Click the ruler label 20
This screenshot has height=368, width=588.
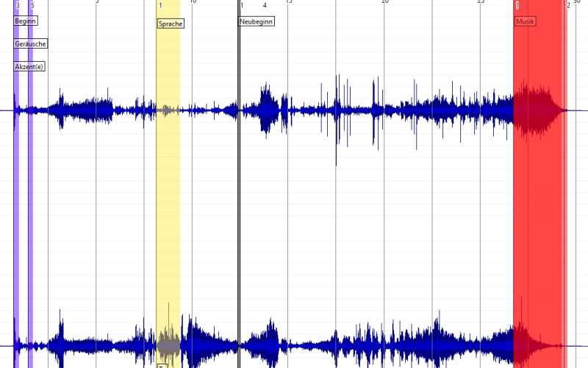pos(385,1)
